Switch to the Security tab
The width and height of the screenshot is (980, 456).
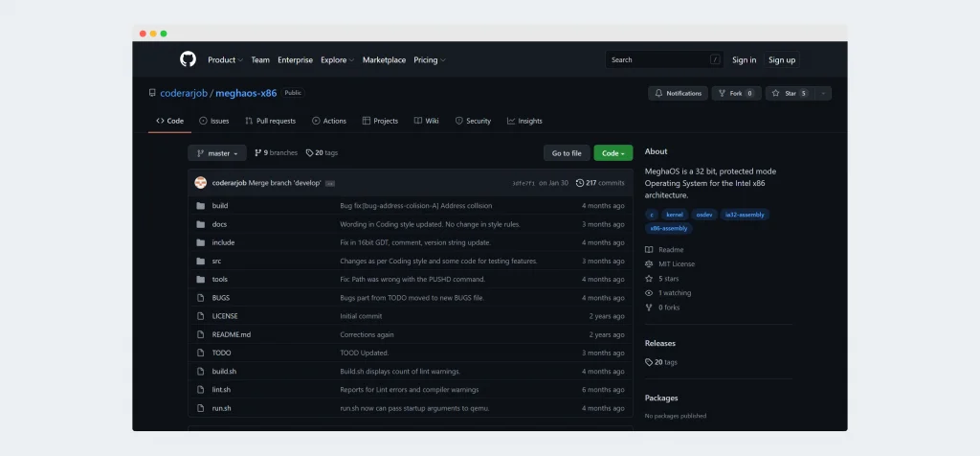pos(473,121)
